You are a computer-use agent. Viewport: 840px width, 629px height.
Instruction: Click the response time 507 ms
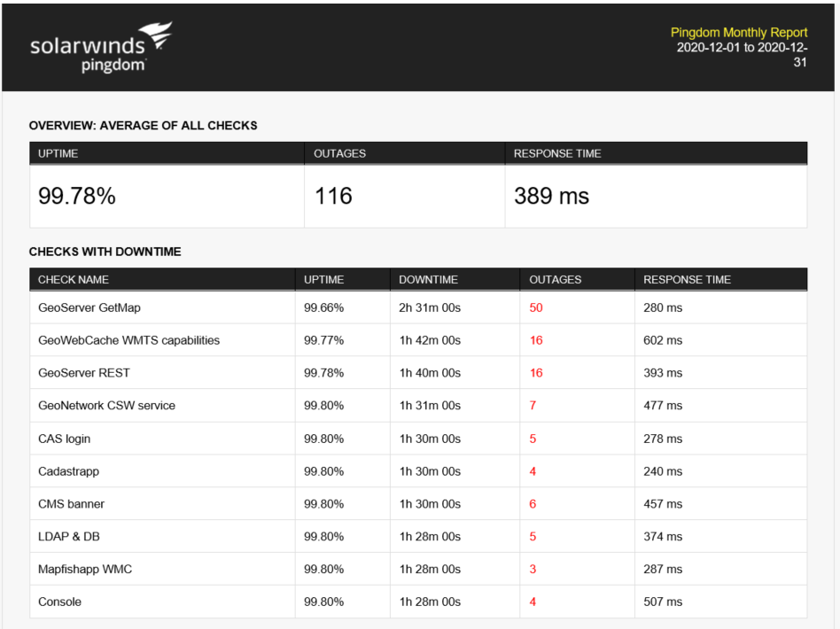(x=663, y=602)
